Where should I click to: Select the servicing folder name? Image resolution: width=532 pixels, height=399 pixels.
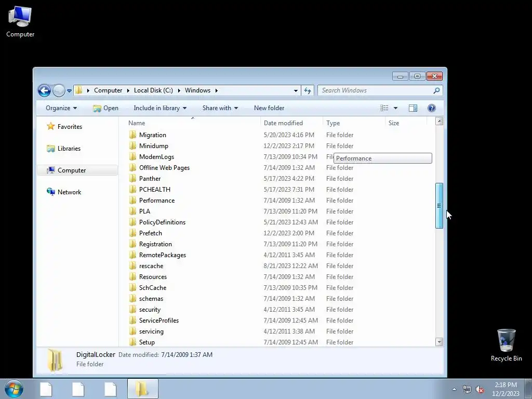click(151, 331)
